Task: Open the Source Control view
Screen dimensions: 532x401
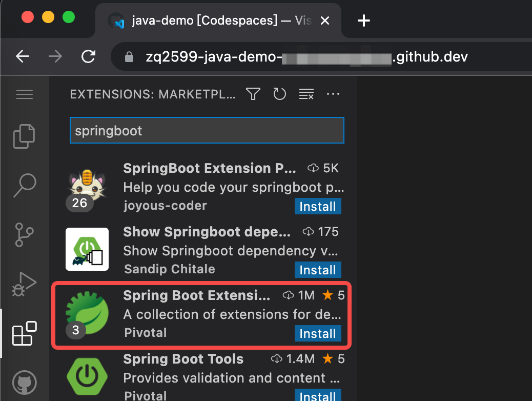Action: pyautogui.click(x=25, y=235)
